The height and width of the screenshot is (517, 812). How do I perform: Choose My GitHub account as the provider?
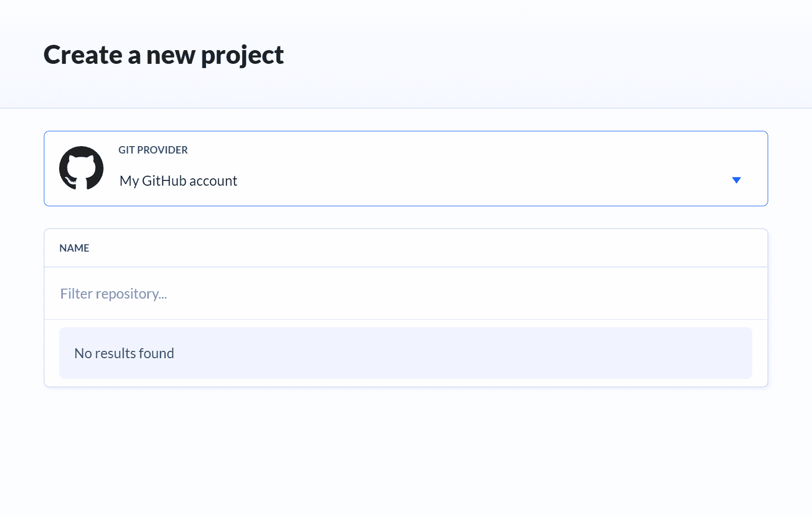pos(178,180)
